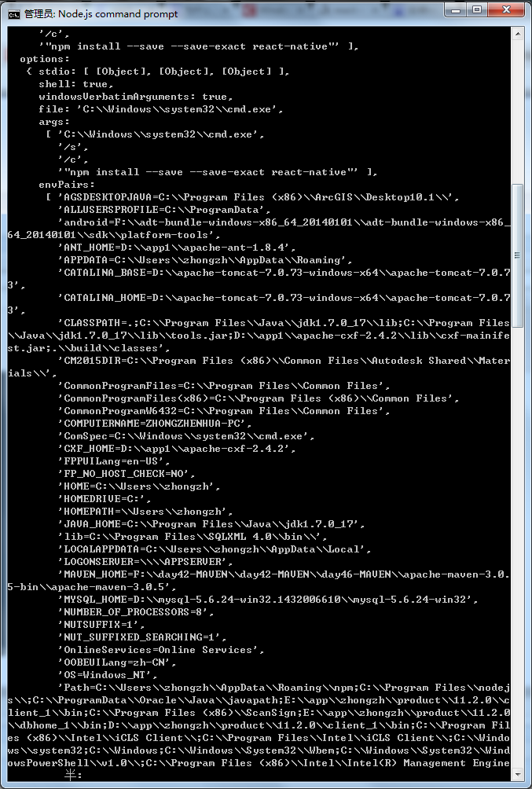Click the NUMBER_OF_PROCESSORS=8 line
This screenshot has height=789, width=532.
pos(137,612)
